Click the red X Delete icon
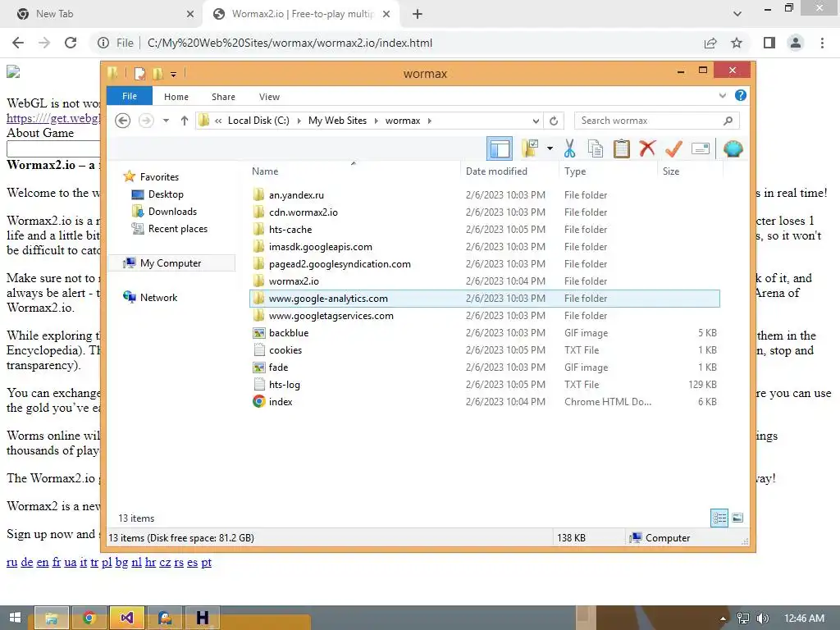This screenshot has width=840, height=630. click(647, 148)
